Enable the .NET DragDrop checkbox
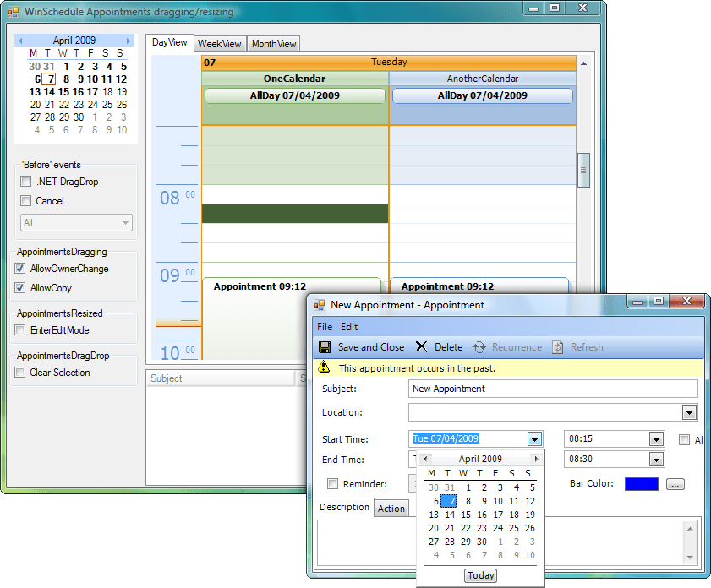This screenshot has height=588, width=711. (x=26, y=182)
